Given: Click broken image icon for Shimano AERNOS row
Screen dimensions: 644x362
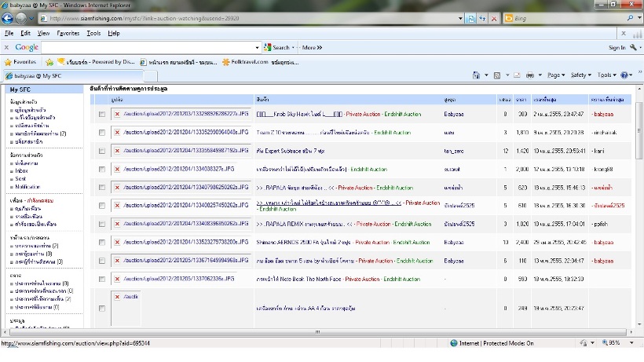Looking at the screenshot, I should click(x=117, y=242).
